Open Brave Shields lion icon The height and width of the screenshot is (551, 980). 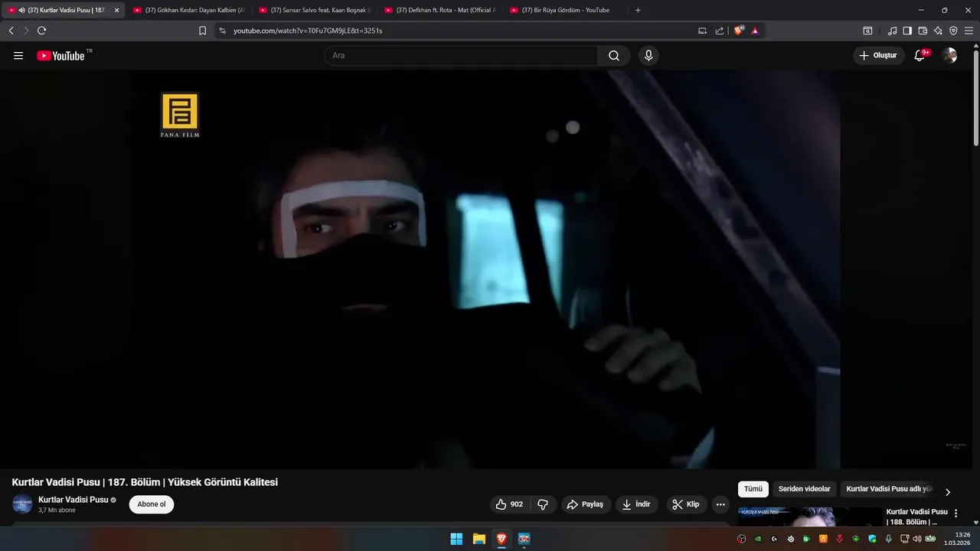coord(738,31)
